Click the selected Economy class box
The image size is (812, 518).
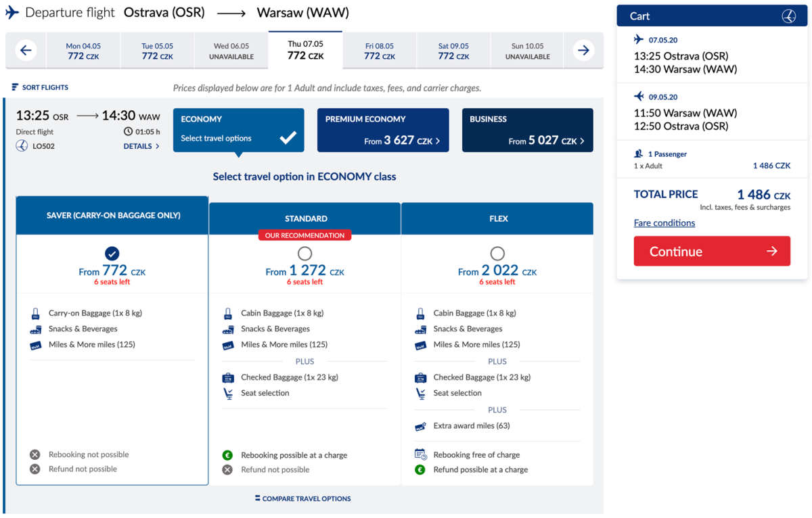point(238,130)
